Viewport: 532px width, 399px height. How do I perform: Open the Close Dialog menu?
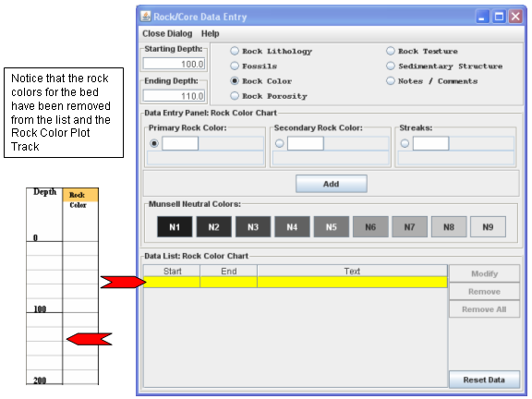[167, 33]
